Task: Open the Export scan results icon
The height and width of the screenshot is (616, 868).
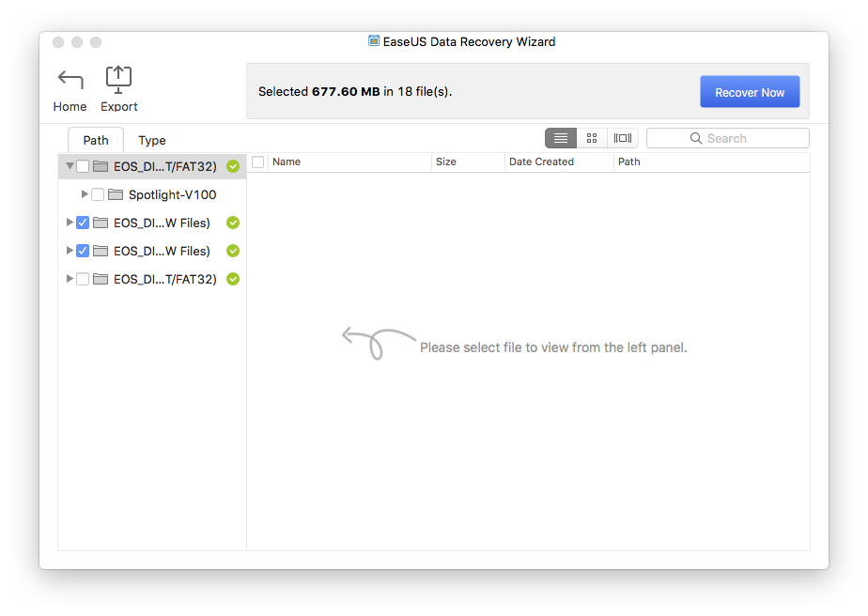Action: 118,80
